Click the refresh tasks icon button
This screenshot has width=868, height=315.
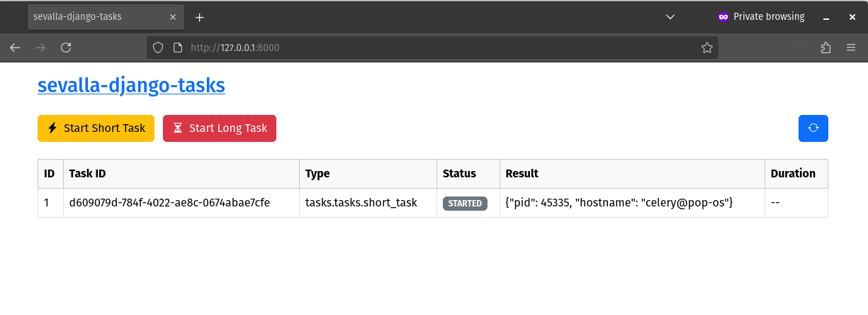click(x=813, y=128)
